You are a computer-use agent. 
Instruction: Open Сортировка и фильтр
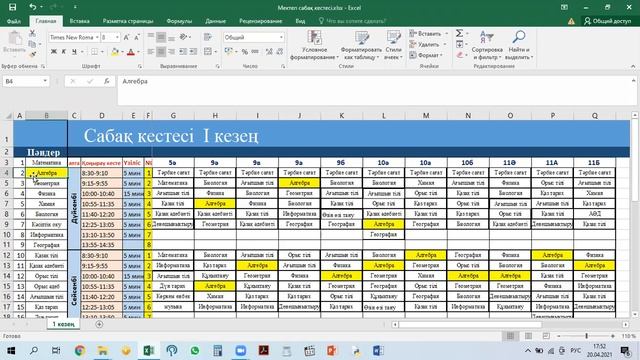click(x=487, y=45)
